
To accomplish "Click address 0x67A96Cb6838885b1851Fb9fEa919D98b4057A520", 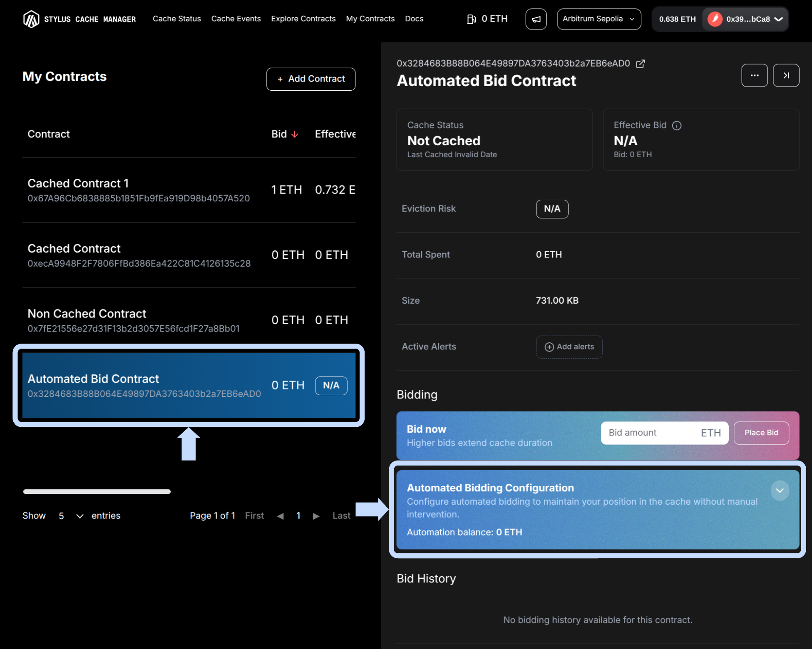I will coord(139,198).
